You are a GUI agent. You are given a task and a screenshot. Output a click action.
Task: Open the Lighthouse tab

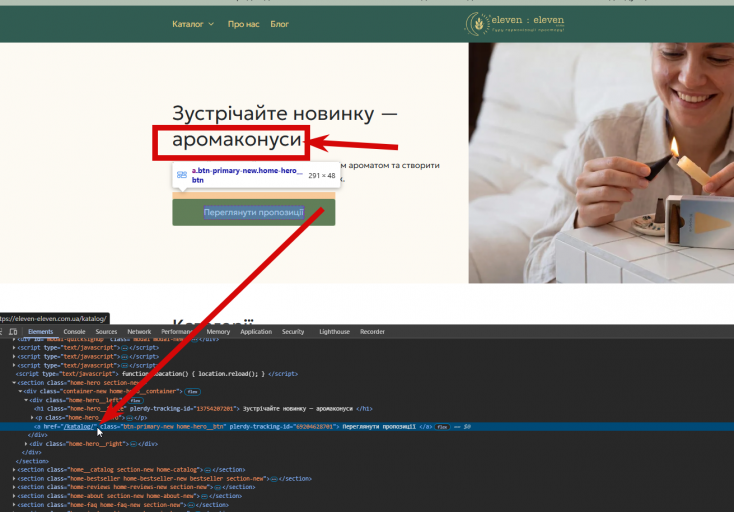(334, 331)
